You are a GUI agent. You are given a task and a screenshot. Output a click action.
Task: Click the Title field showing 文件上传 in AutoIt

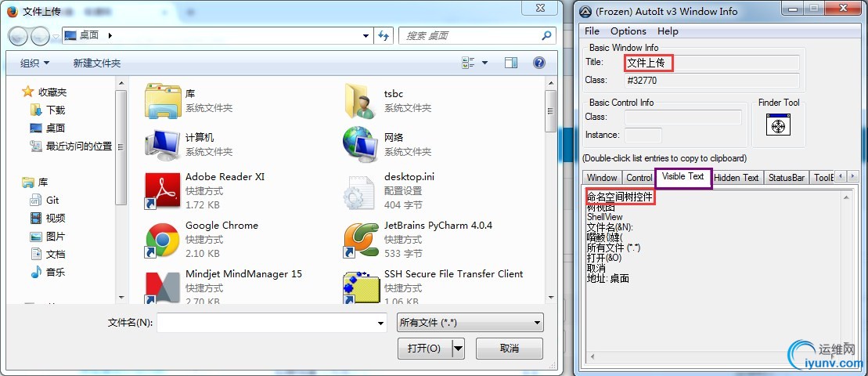click(x=712, y=63)
